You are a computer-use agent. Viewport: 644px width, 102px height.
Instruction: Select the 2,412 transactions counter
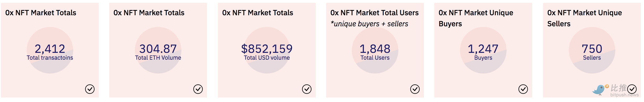point(50,49)
